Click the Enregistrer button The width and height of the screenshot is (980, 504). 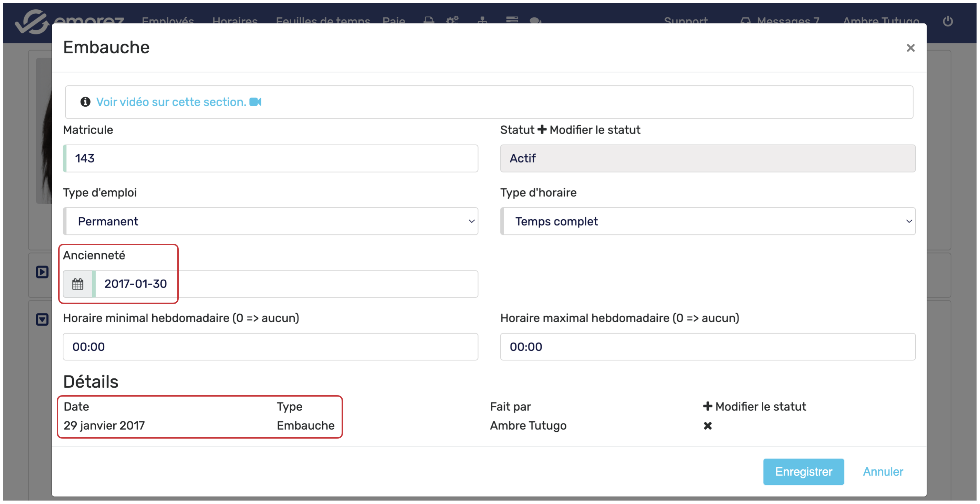point(803,472)
